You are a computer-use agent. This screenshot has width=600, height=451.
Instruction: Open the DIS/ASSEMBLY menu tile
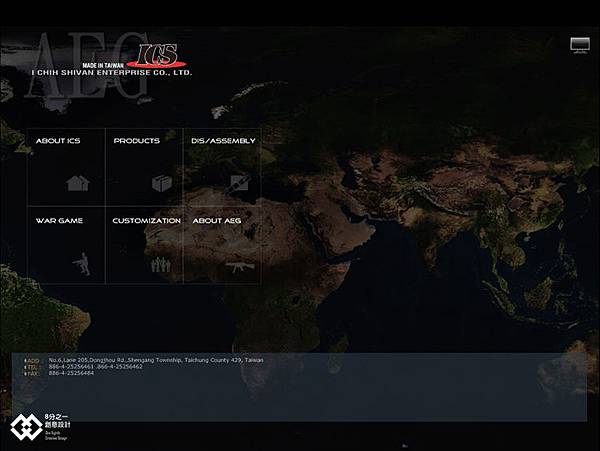point(222,167)
